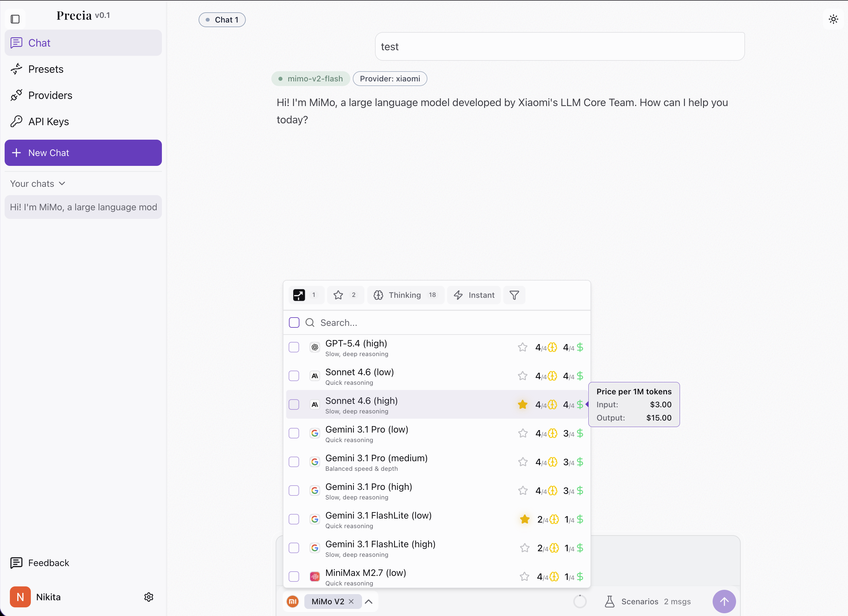Open the filter funnel icon
Image resolution: width=848 pixels, height=616 pixels.
(x=514, y=295)
